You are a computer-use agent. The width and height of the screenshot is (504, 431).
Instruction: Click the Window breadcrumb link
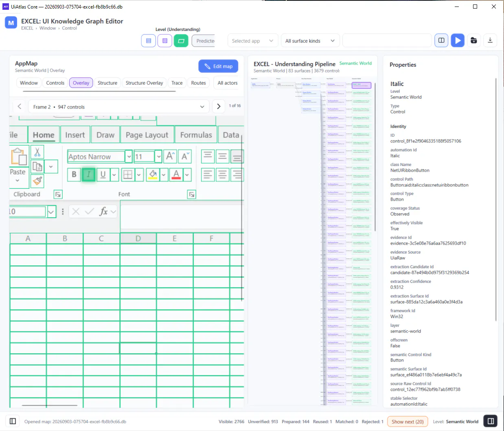[x=48, y=28]
